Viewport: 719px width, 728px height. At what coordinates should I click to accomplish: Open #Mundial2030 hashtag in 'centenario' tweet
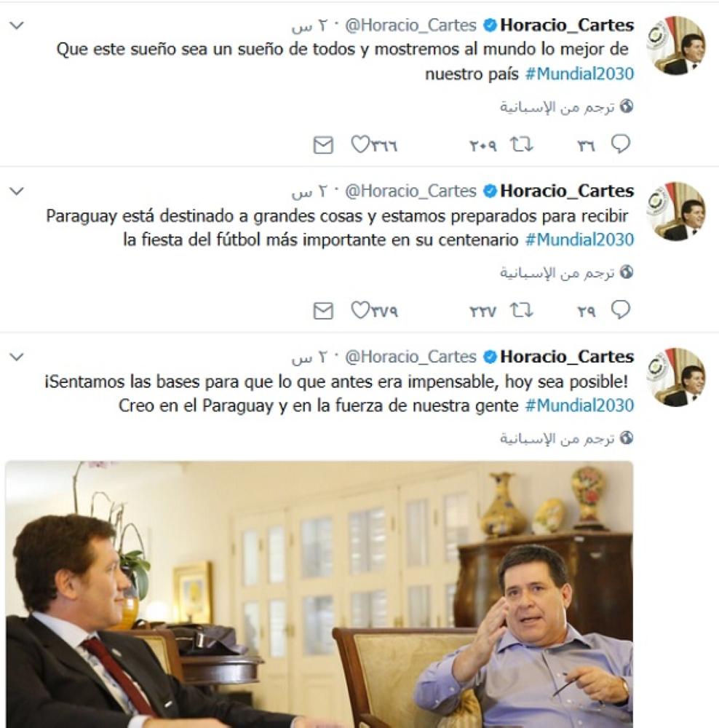click(x=579, y=240)
